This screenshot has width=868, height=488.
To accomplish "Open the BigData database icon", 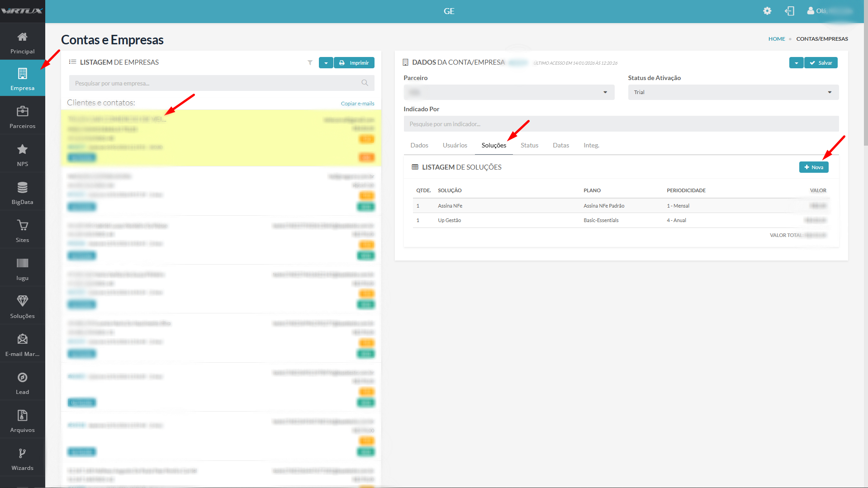I will 22,187.
